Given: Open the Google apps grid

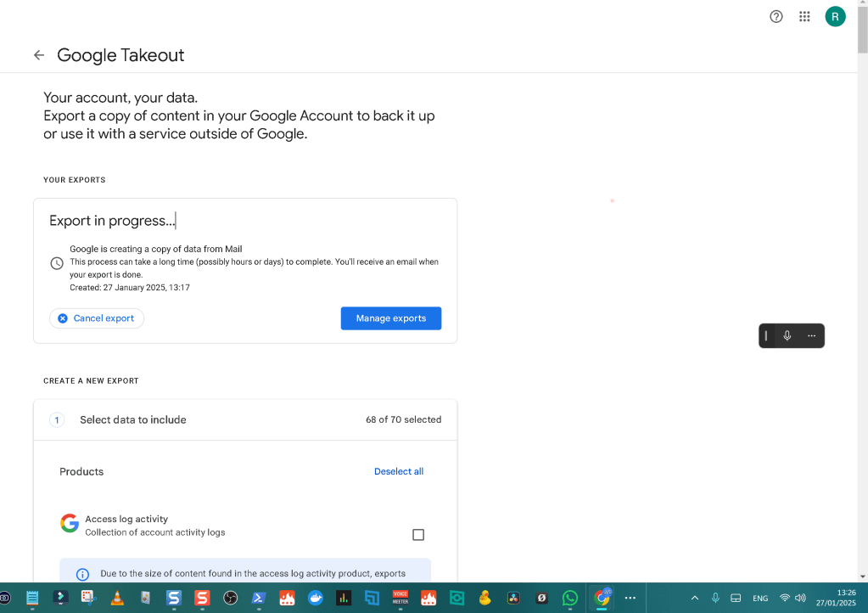Looking at the screenshot, I should (x=804, y=17).
